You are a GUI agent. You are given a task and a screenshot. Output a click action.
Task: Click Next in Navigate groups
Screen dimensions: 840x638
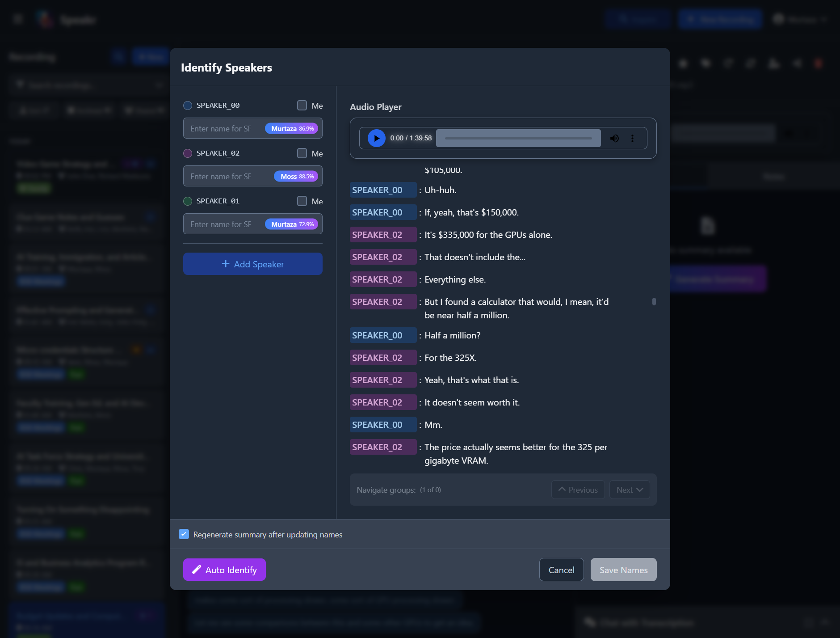point(629,489)
